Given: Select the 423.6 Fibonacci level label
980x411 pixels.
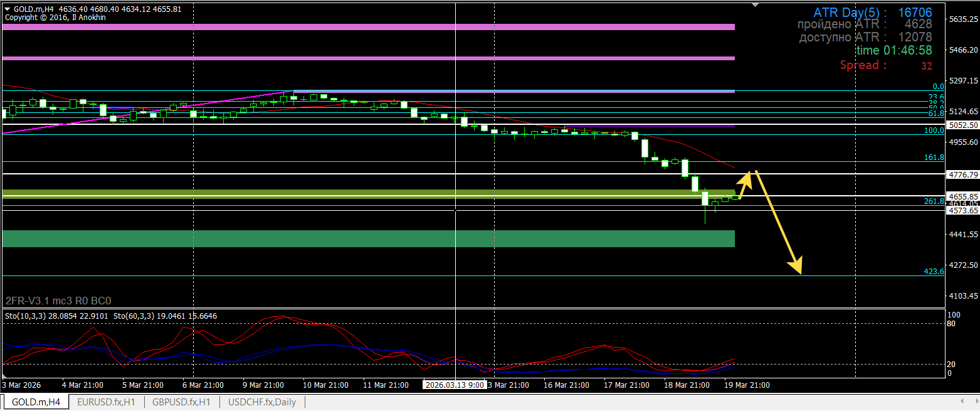Looking at the screenshot, I should pos(935,272).
